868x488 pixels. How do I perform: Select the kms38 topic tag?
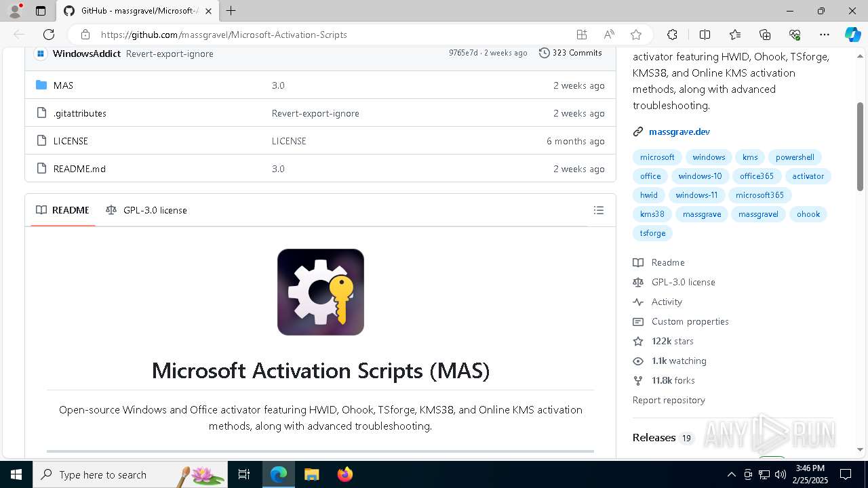(652, 214)
